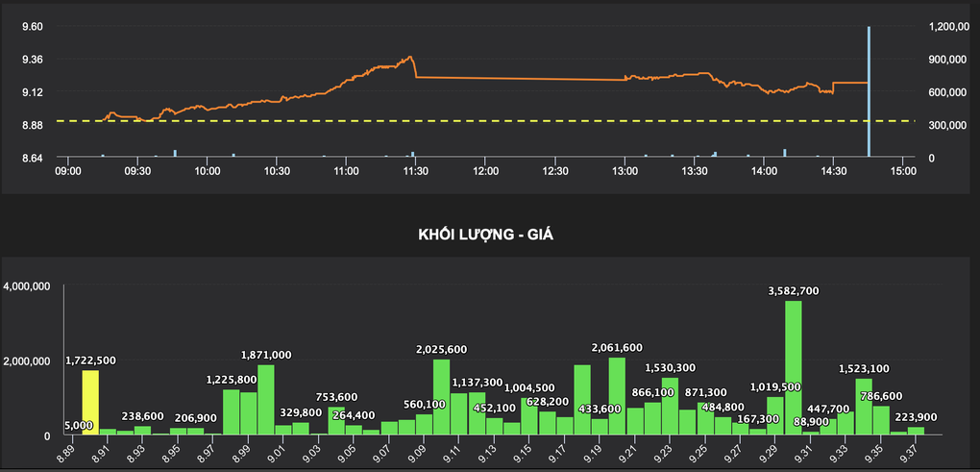Select the tallest green bar labeled 3,582,700

(x=793, y=368)
